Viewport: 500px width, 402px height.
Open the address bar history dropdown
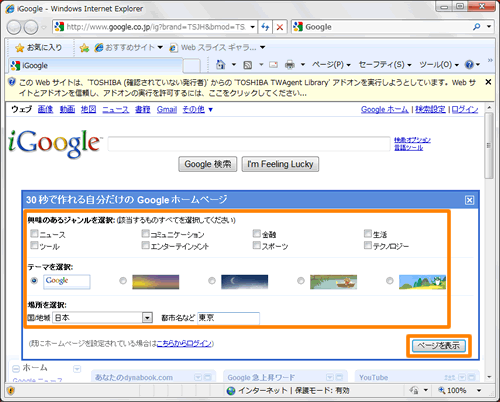[x=253, y=27]
